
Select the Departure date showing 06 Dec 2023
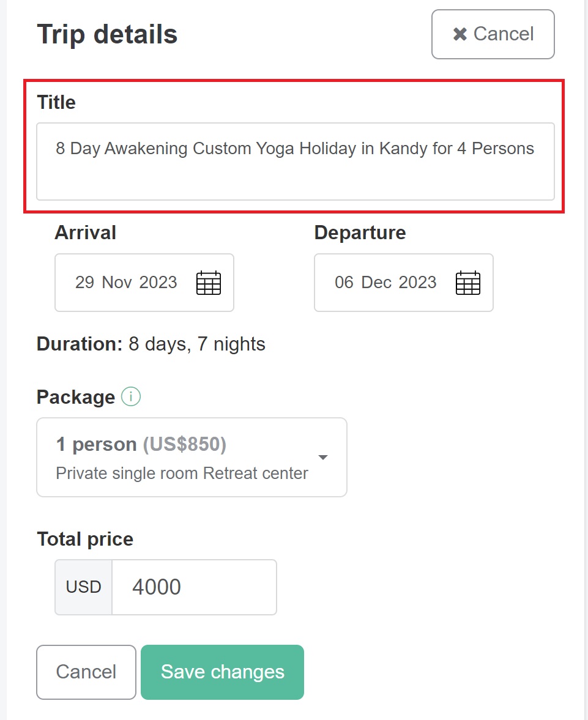(385, 282)
